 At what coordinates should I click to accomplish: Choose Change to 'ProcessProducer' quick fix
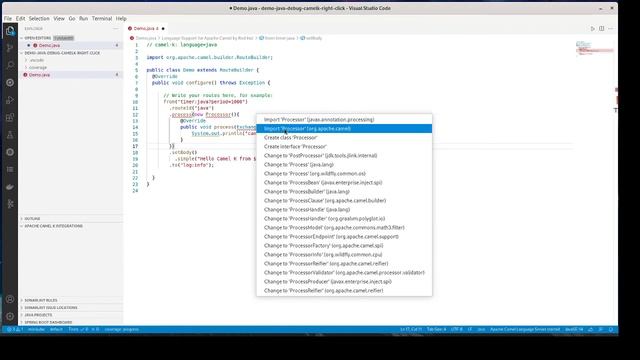tap(344, 281)
